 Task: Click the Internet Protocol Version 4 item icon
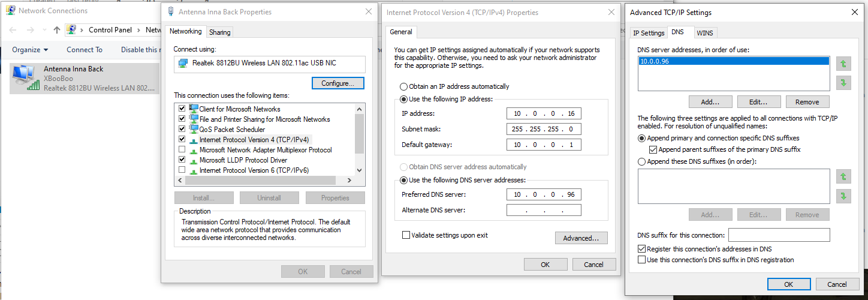point(194,140)
